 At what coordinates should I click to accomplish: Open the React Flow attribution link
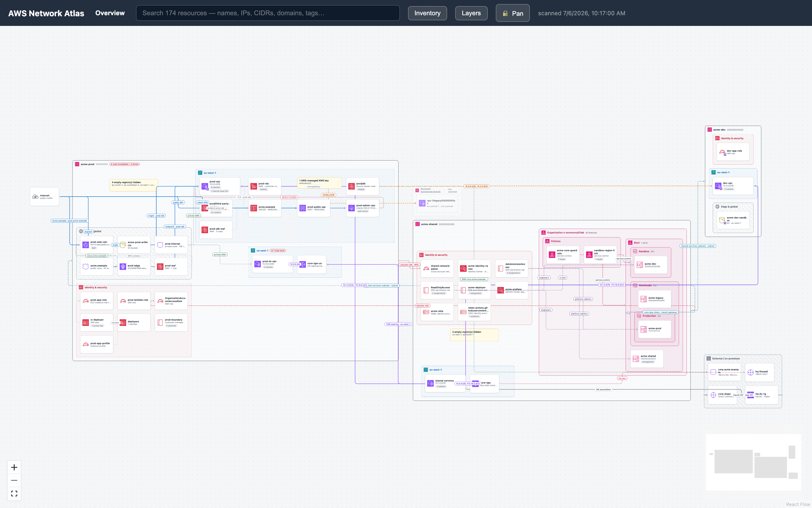point(798,504)
